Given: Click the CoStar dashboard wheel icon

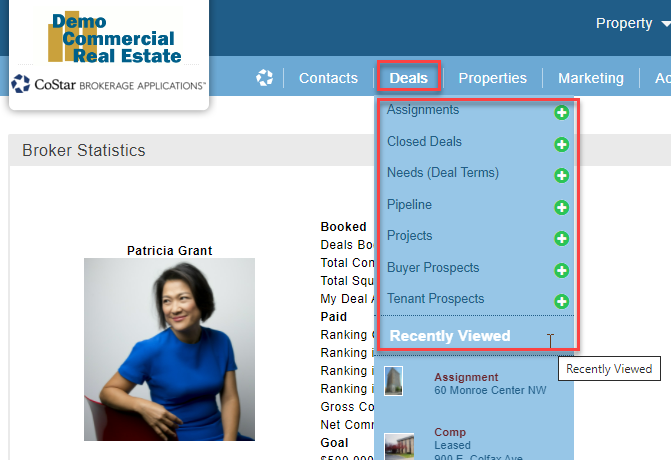Looking at the screenshot, I should click(265, 78).
